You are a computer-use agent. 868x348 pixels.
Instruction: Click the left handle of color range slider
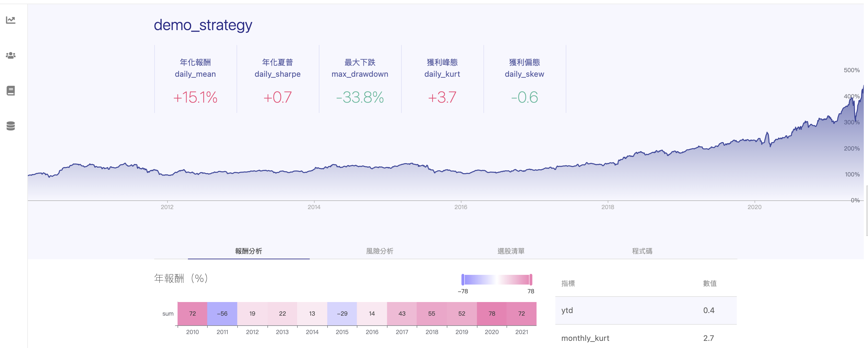(463, 280)
